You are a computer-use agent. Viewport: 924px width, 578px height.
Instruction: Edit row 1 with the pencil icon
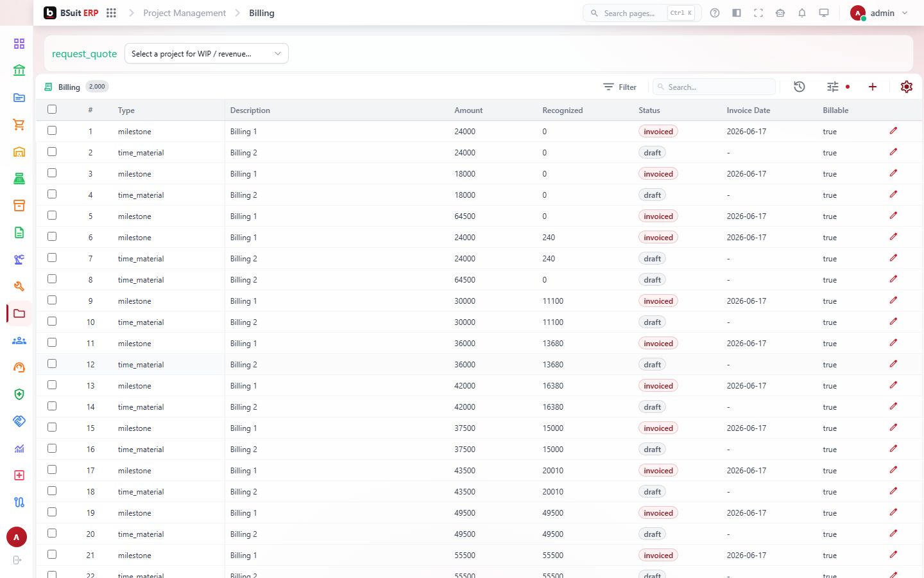coord(893,131)
